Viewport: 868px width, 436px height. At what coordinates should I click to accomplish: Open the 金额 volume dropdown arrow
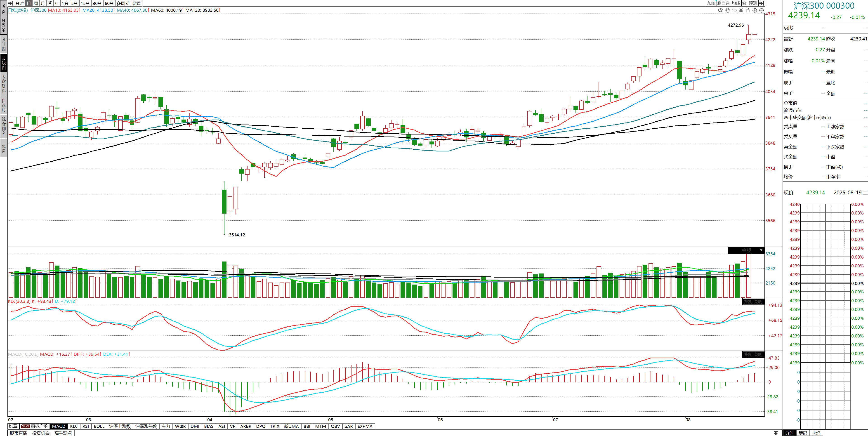pos(761,250)
